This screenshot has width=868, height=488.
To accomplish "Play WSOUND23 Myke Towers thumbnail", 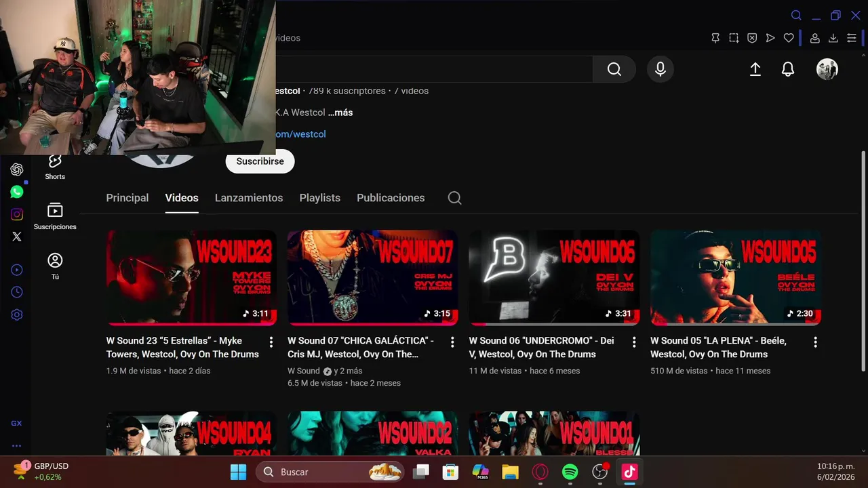I will coord(191,278).
